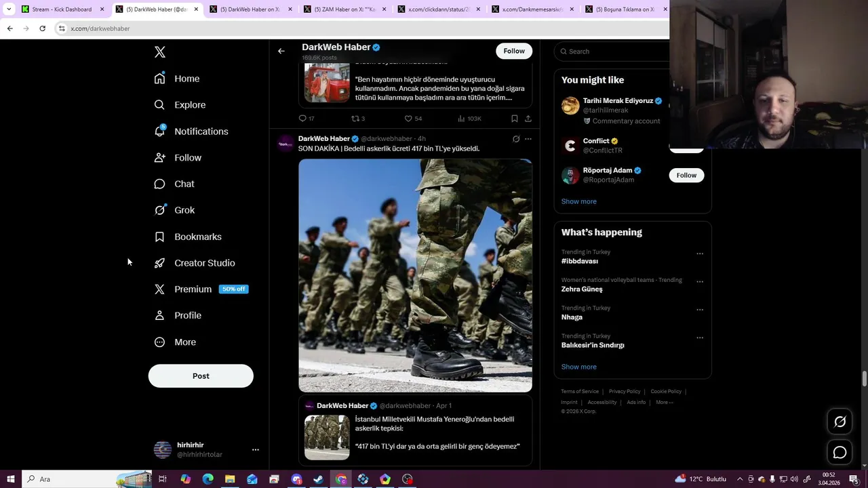
Task: Click the page scrollbar thumb
Action: click(x=864, y=379)
